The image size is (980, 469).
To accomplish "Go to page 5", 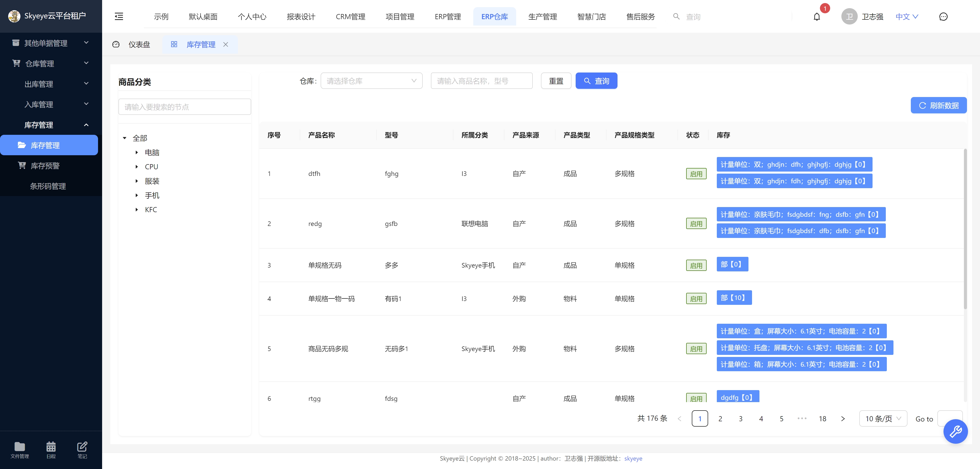I will 781,418.
